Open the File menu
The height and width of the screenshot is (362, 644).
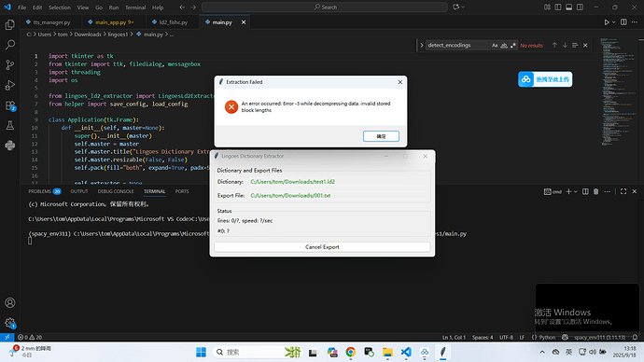pyautogui.click(x=21, y=7)
